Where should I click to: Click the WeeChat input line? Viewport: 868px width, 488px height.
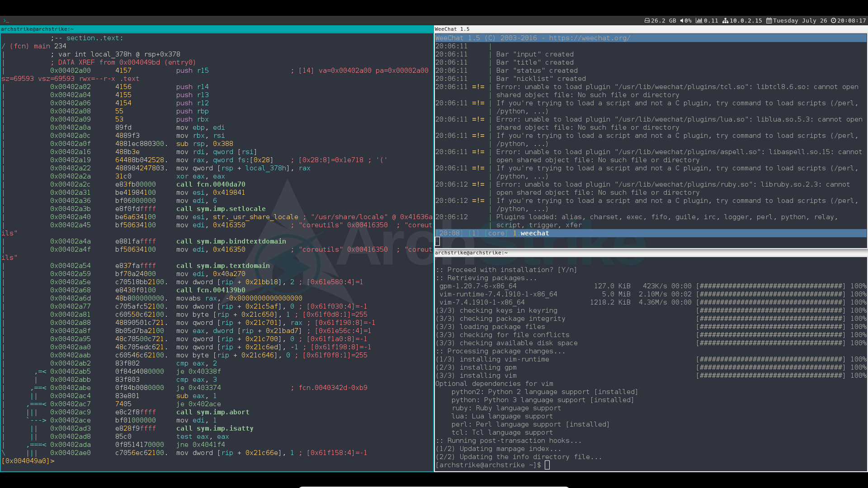pos(651,241)
